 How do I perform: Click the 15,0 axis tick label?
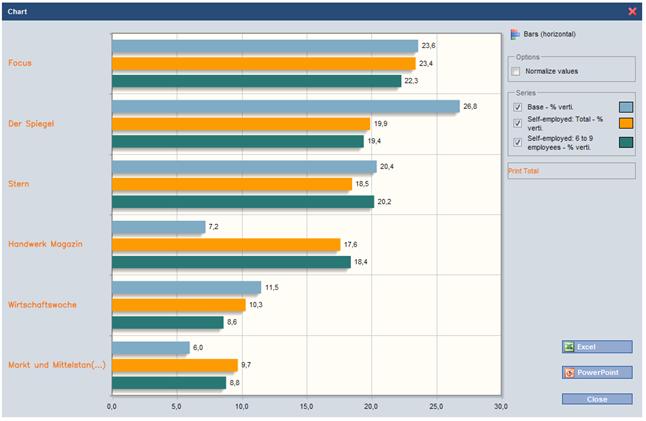point(306,407)
